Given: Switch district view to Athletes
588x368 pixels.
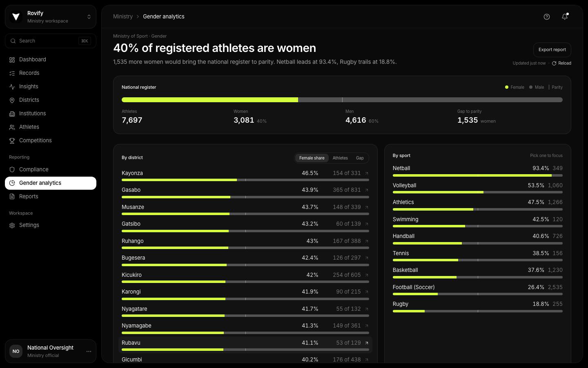Looking at the screenshot, I should click(x=340, y=158).
